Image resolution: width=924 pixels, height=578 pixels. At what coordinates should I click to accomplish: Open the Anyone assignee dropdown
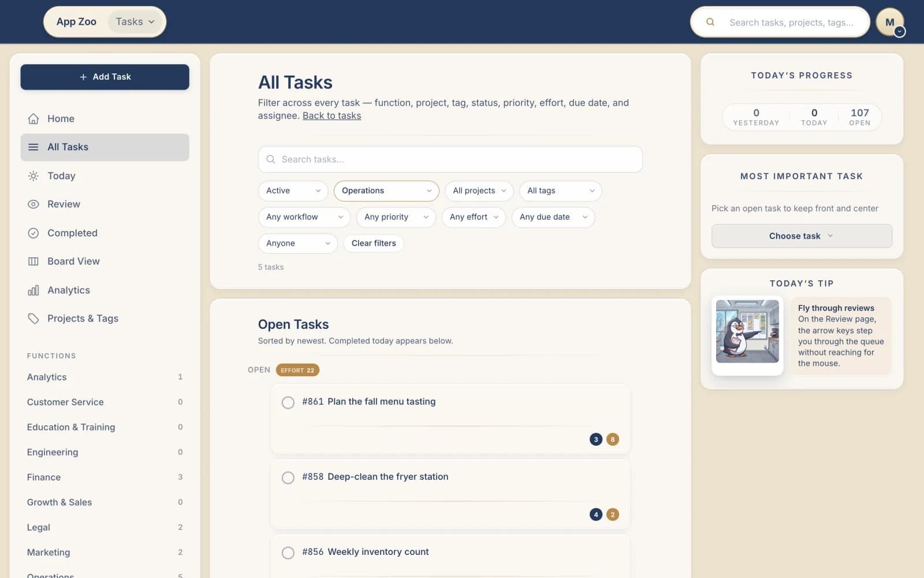pyautogui.click(x=297, y=243)
